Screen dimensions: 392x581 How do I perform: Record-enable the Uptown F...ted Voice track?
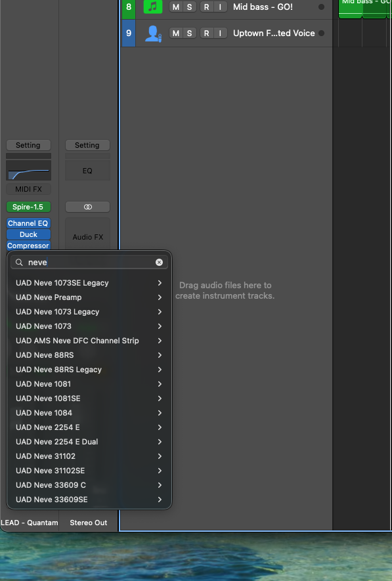(x=207, y=33)
